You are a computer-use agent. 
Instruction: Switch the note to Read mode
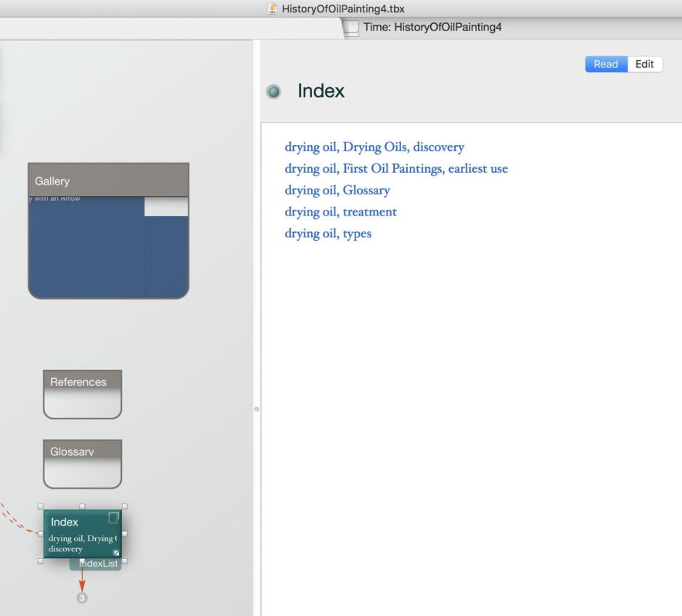[605, 64]
